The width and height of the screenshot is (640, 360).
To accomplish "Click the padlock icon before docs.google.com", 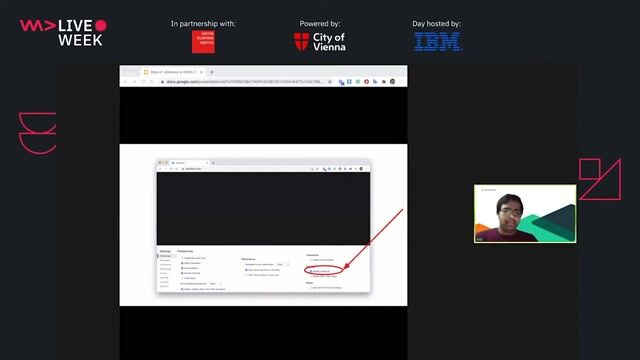I will pos(162,82).
